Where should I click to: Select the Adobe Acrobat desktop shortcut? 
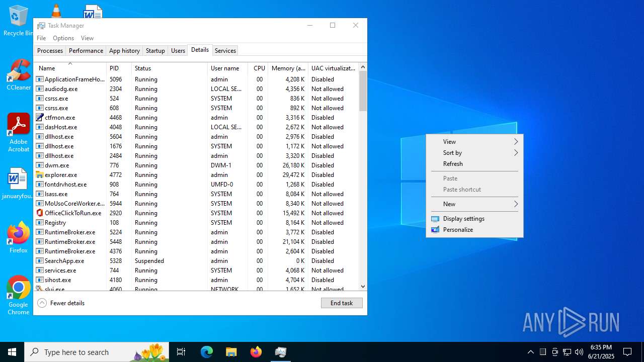(x=19, y=133)
